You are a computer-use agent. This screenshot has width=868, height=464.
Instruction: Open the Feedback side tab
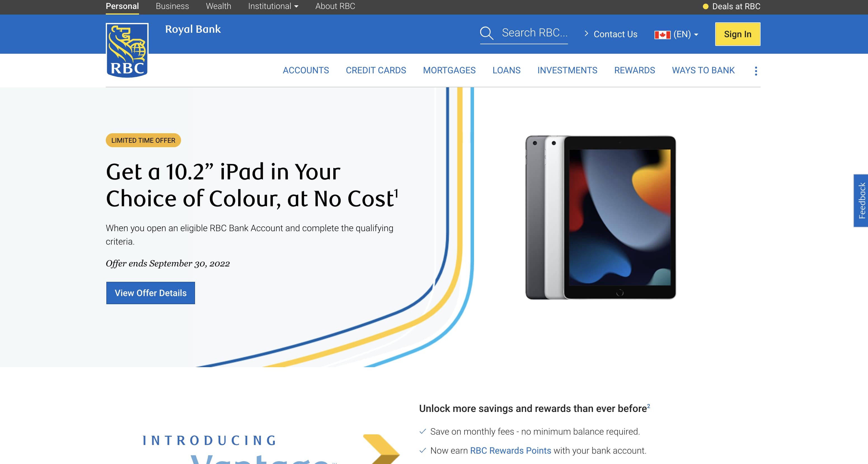pos(861,200)
